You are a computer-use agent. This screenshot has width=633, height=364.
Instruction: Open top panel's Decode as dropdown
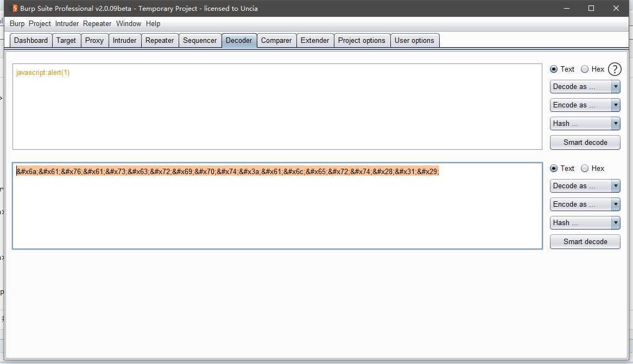585,87
